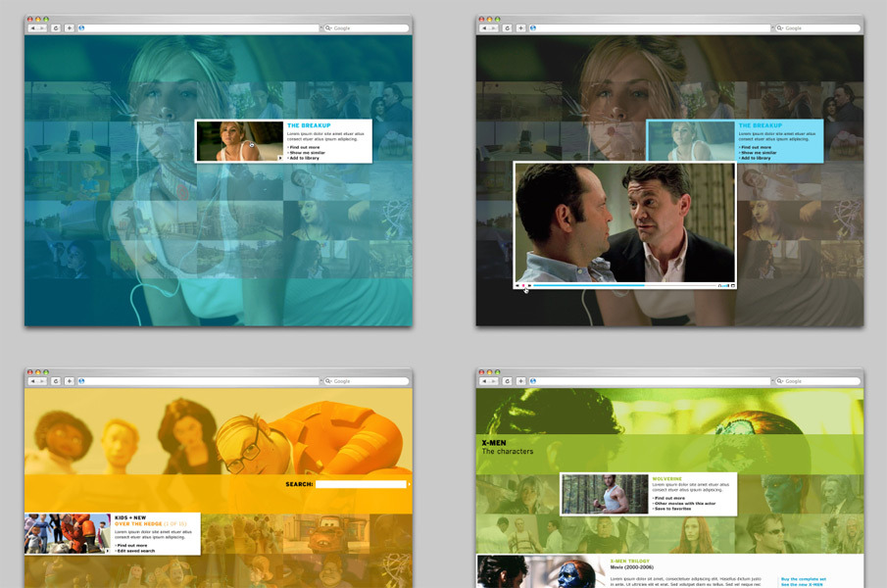Click the Wolverine thumbnail image
The image size is (887, 588).
point(605,495)
